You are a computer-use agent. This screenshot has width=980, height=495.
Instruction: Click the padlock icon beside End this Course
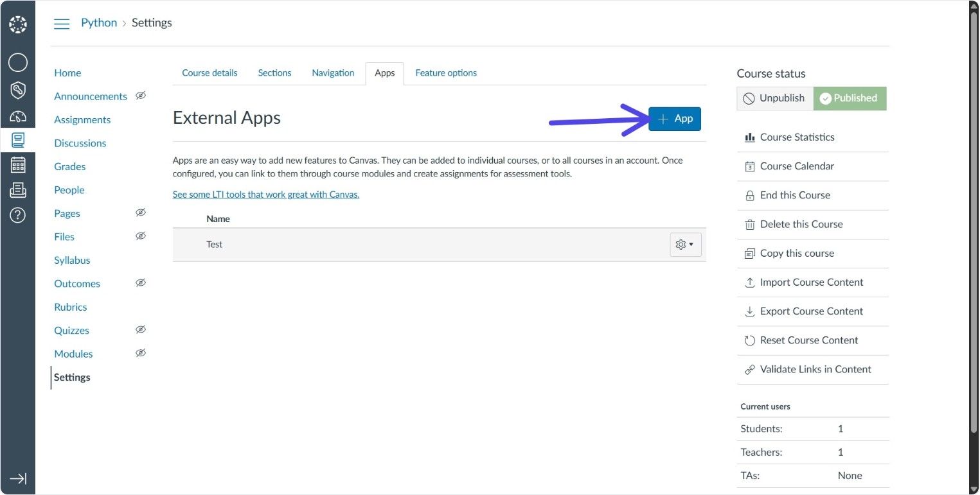(749, 195)
